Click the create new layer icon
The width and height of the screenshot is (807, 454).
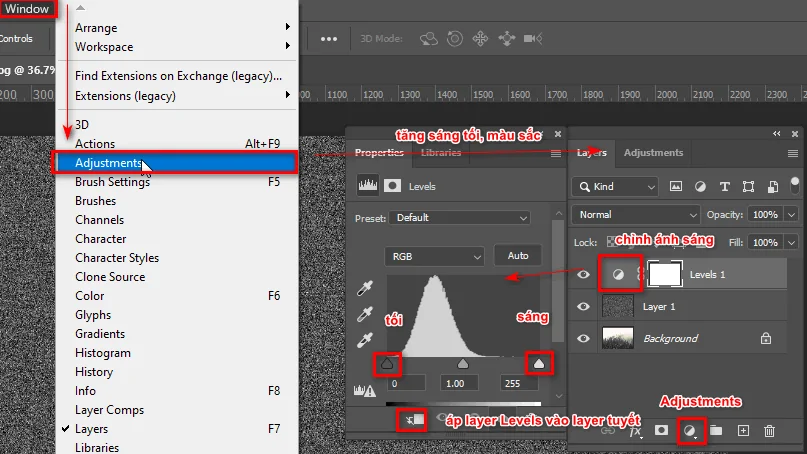[x=743, y=430]
